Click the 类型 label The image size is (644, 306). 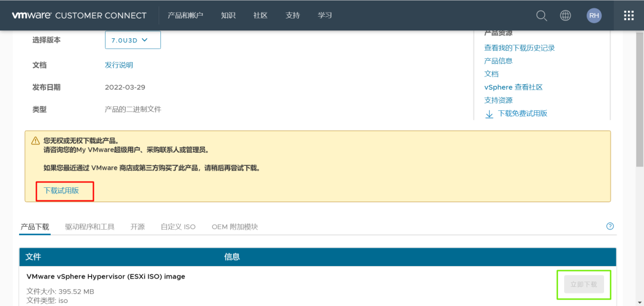tap(39, 110)
